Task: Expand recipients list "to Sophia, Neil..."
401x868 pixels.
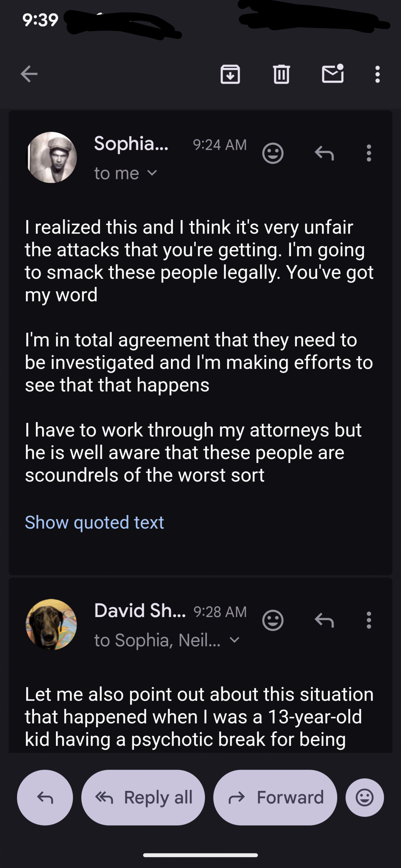Action: pos(234,640)
